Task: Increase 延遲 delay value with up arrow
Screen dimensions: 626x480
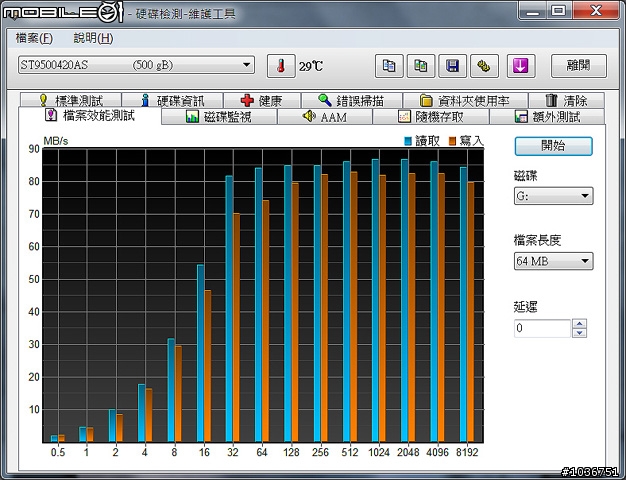Action: [x=579, y=323]
